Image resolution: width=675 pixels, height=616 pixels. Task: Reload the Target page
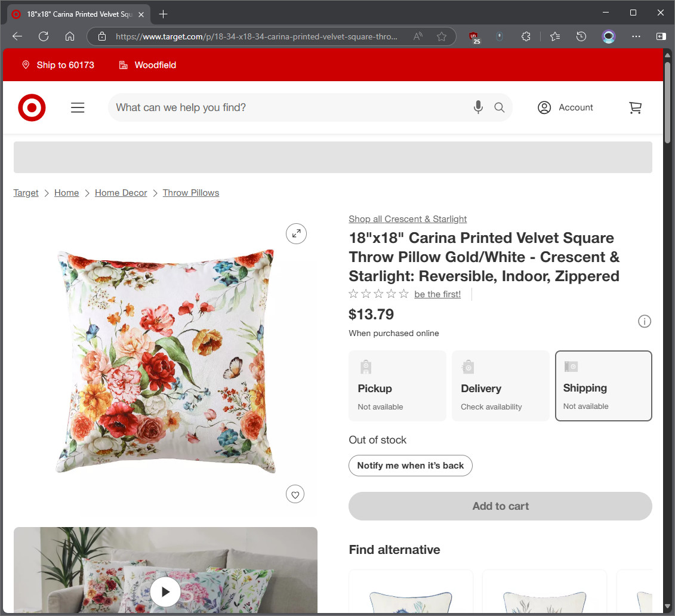click(44, 36)
